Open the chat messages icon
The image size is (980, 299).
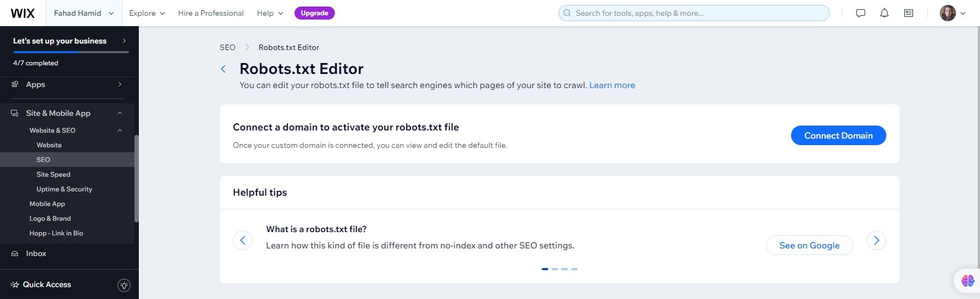(x=861, y=13)
